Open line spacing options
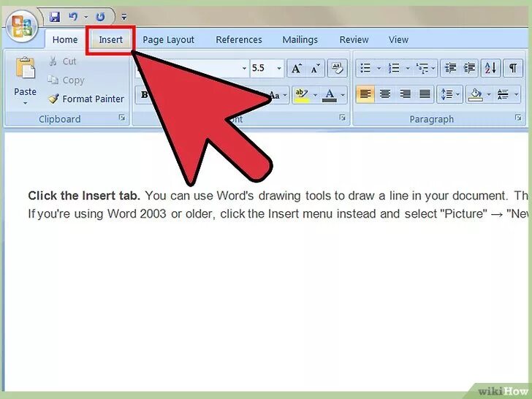 pyautogui.click(x=450, y=94)
